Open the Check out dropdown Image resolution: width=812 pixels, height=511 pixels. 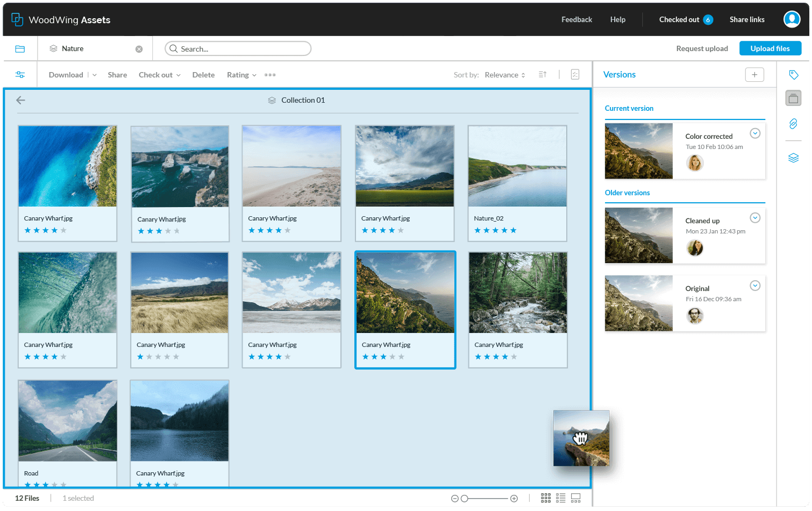[x=160, y=75]
